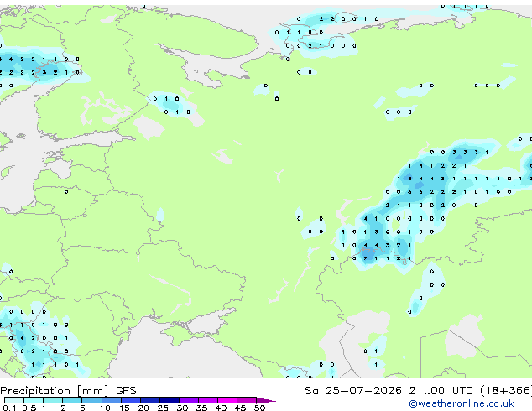Pick the 0.1–0.5 mm legend swatch

pyautogui.click(x=14, y=400)
